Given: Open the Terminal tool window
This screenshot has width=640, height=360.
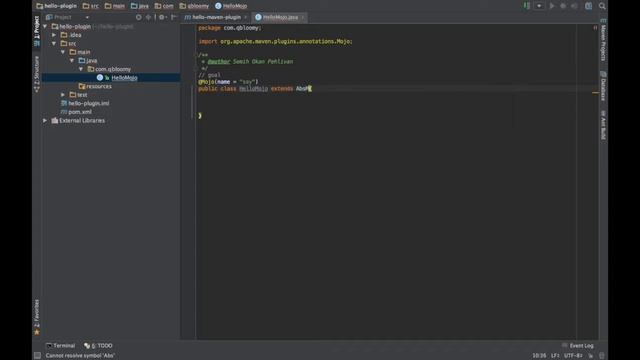Looking at the screenshot, I should [x=60, y=346].
